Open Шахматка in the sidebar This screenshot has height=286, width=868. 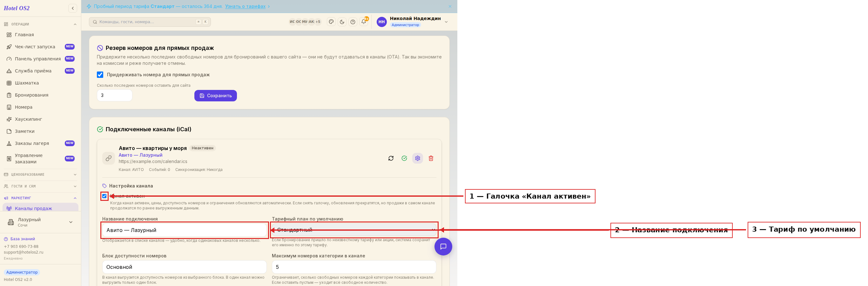(40, 83)
